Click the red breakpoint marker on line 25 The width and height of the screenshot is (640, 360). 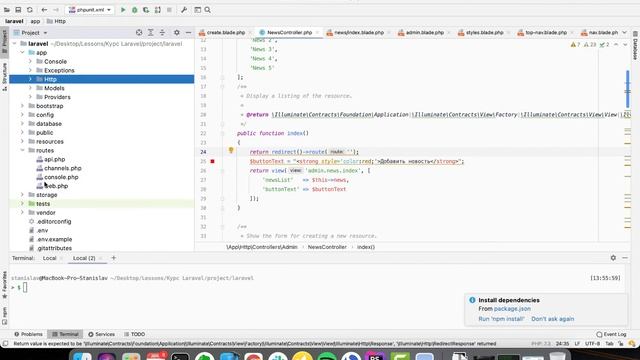tap(212, 161)
